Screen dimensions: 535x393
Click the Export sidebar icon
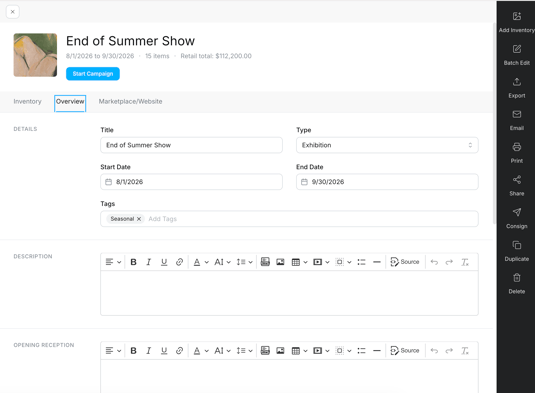(517, 88)
